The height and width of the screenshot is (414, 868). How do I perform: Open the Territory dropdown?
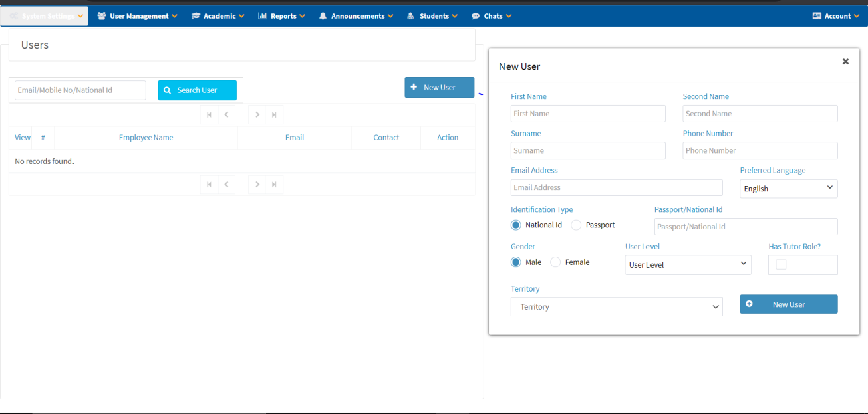pos(616,307)
